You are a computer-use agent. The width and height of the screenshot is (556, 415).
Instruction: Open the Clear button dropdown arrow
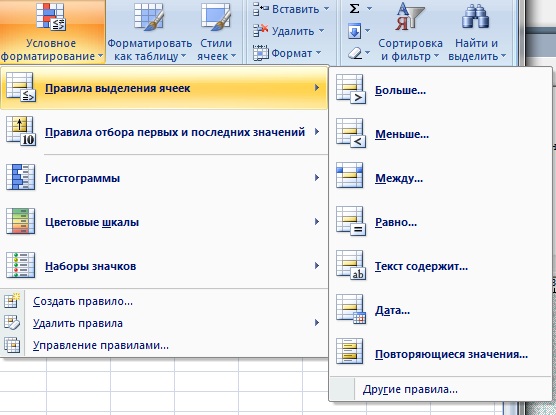(367, 53)
